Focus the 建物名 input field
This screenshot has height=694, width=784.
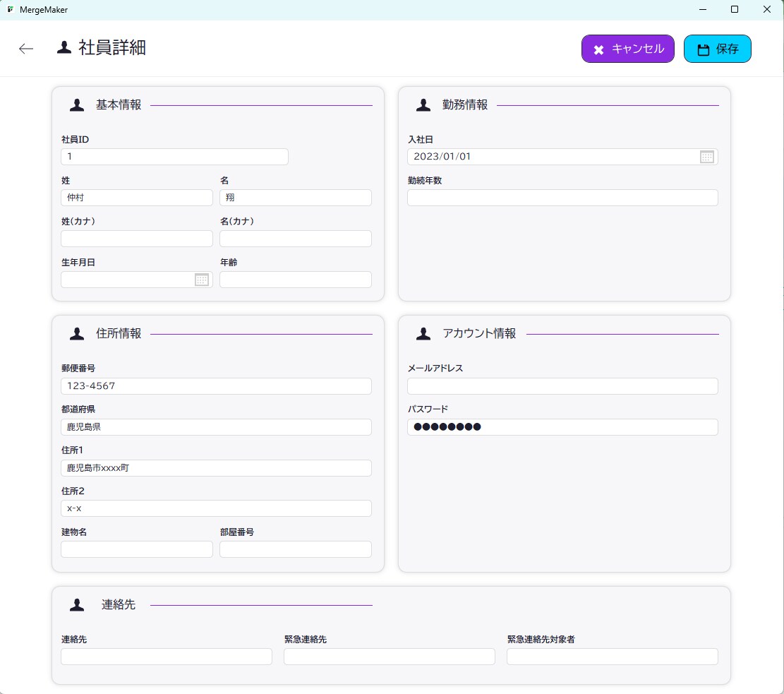point(136,549)
